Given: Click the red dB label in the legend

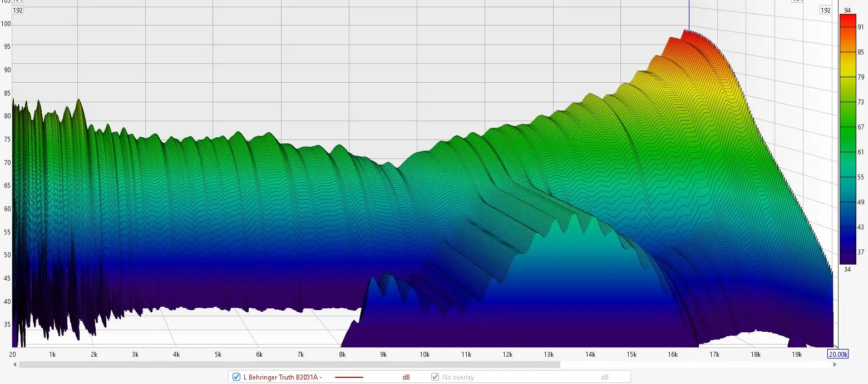Looking at the screenshot, I should [406, 377].
